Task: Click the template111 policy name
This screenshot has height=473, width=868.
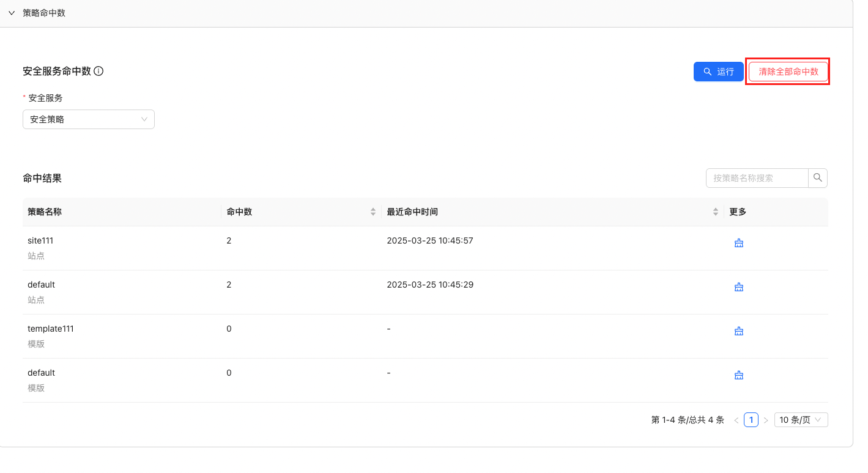Action: click(x=51, y=329)
